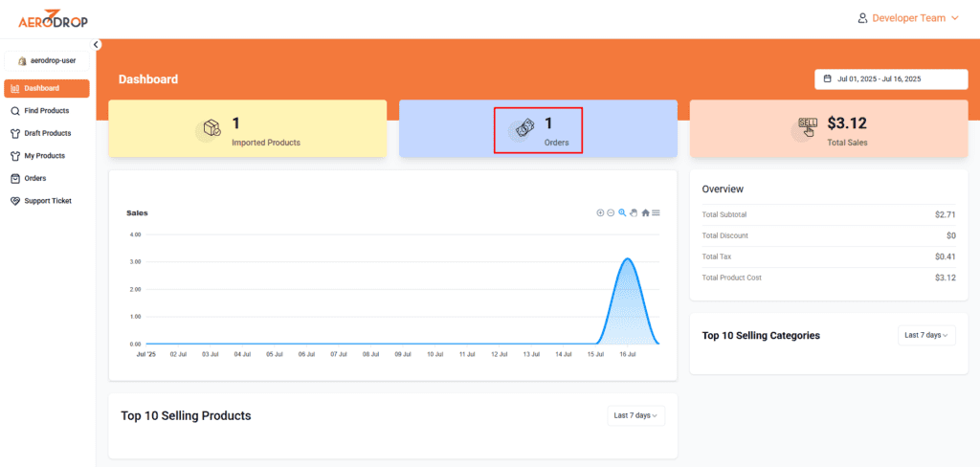Go to Draft Products page
The image size is (980, 467).
pyautogui.click(x=47, y=133)
